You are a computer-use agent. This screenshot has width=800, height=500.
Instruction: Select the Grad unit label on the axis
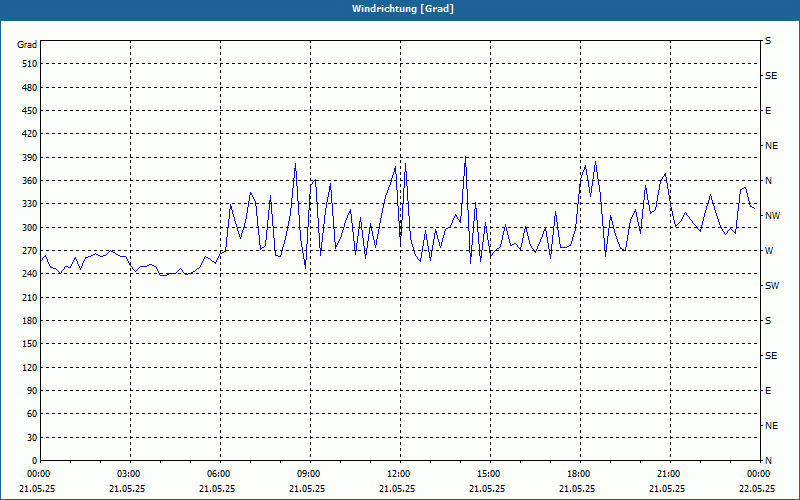(27, 45)
